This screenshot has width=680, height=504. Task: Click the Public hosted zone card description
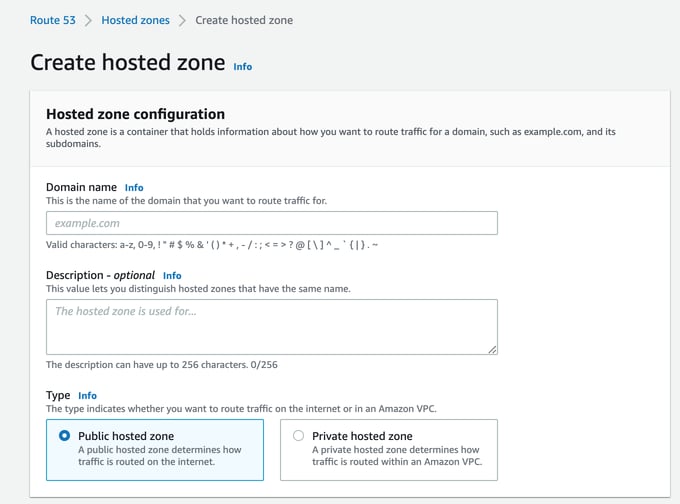[x=160, y=456]
